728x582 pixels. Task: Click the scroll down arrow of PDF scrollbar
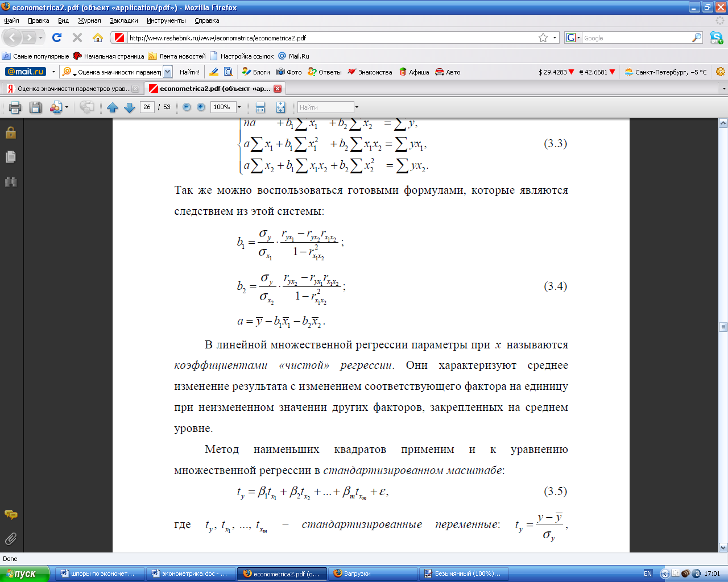(x=723, y=548)
